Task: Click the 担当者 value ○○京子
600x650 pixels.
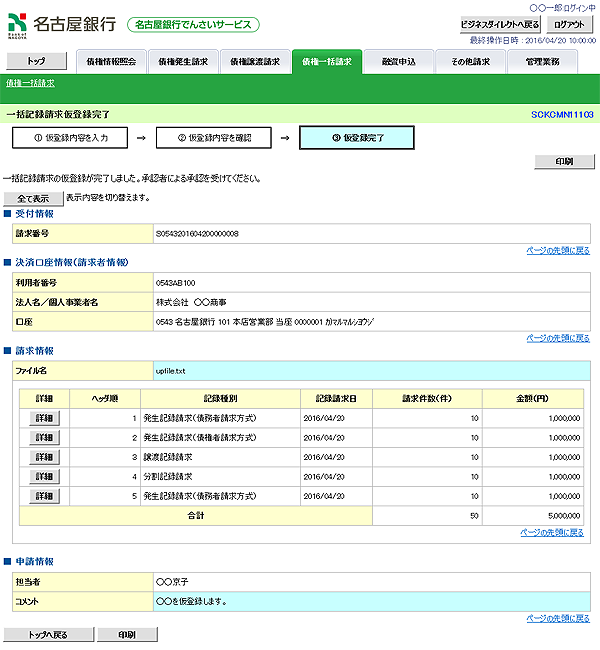Action: (x=172, y=582)
